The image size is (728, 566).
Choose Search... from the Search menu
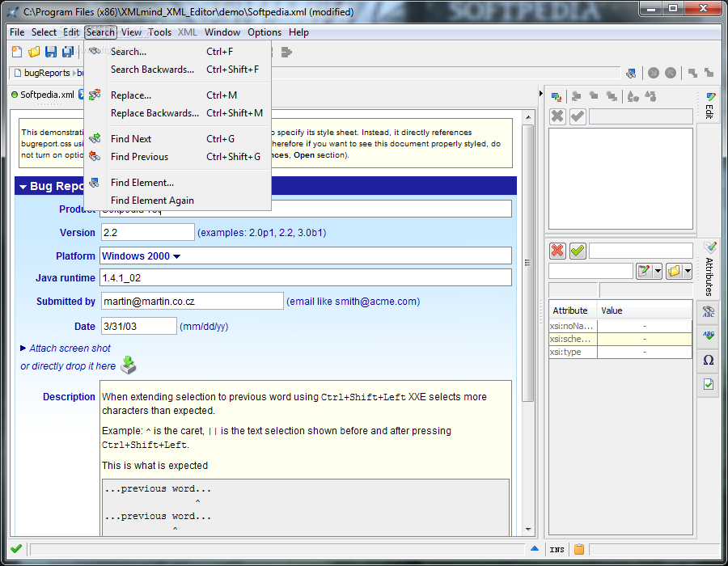pyautogui.click(x=178, y=52)
